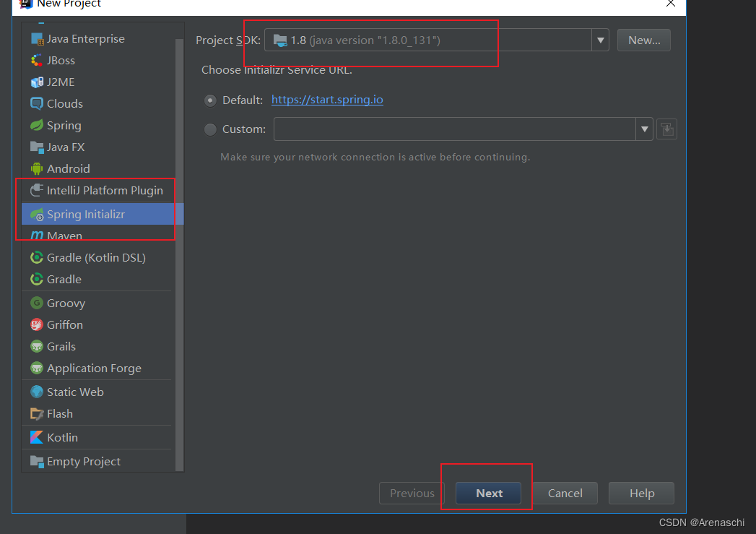Select the Default initializr service radio button

tap(209, 100)
